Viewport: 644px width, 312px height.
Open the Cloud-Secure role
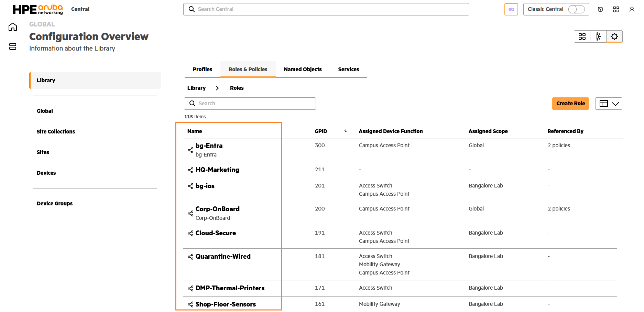[216, 233]
